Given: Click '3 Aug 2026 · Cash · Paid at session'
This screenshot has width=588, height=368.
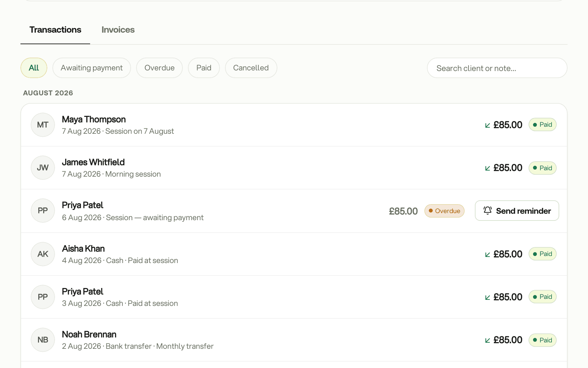Looking at the screenshot, I should tap(120, 303).
